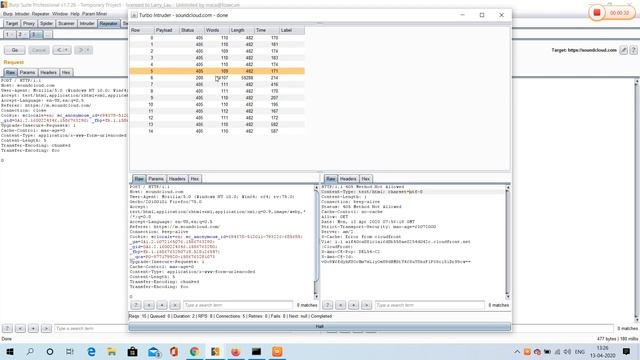
Task: Click Turbo Intruder request pane vertical scrollbar
Action: click(316, 242)
